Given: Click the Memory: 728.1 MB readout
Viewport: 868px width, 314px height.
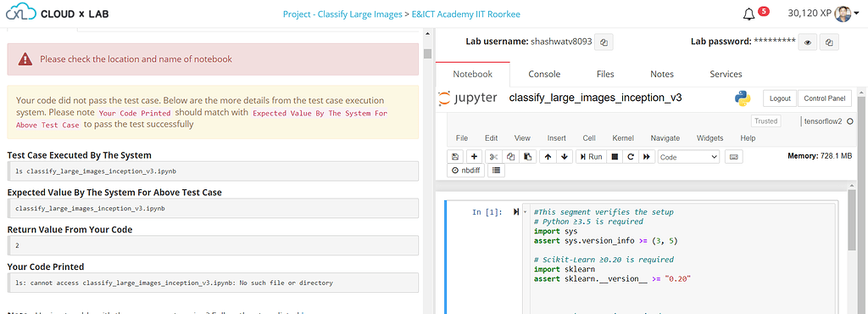Looking at the screenshot, I should pyautogui.click(x=820, y=157).
